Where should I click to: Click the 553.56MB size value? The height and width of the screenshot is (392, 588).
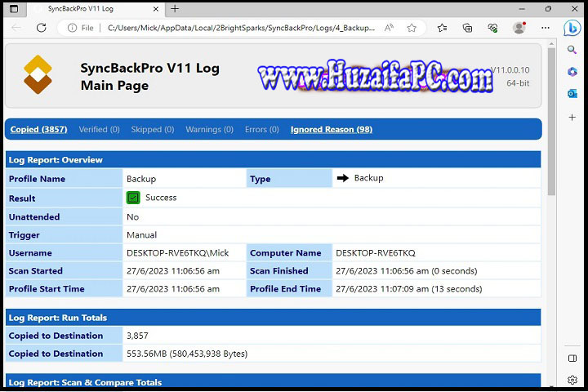click(187, 354)
